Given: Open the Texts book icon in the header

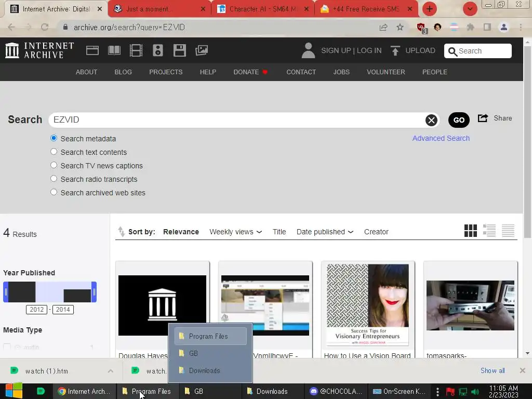Looking at the screenshot, I should point(114,50).
